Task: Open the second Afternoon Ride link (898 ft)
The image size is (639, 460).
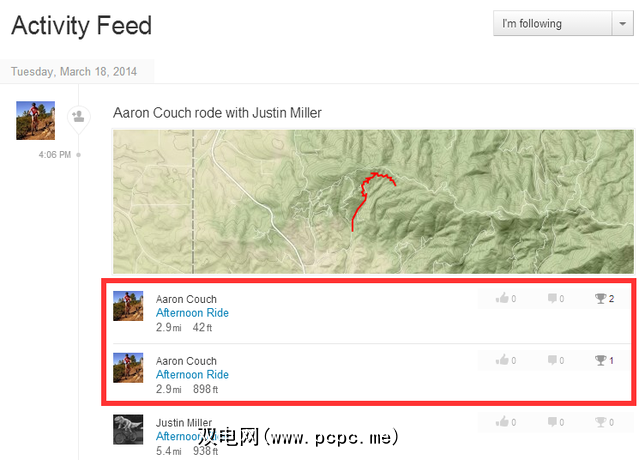Action: (192, 375)
